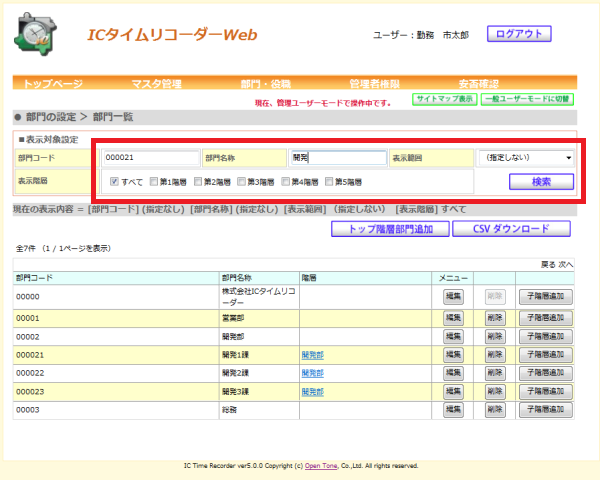Click the 全7件 result count text
Viewport: 600px width, 480px height.
(25, 248)
